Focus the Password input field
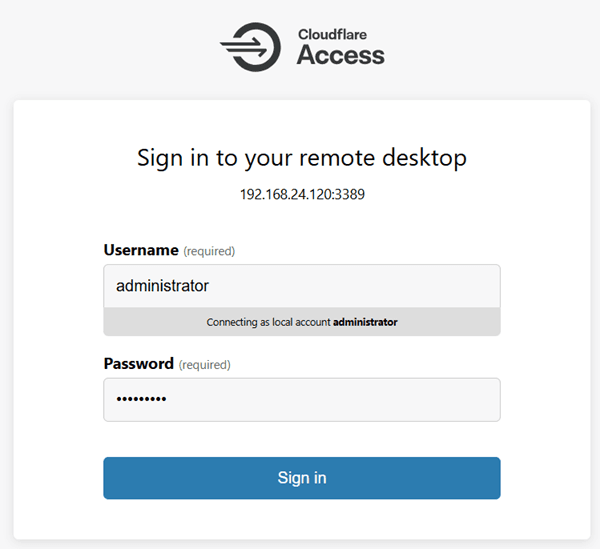Image resolution: width=600 pixels, height=549 pixels. tap(302, 400)
